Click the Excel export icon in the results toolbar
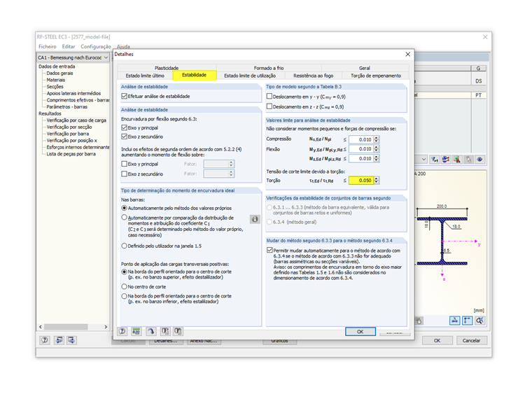Viewport: 532px width, 399px height. pyautogui.click(x=457, y=159)
